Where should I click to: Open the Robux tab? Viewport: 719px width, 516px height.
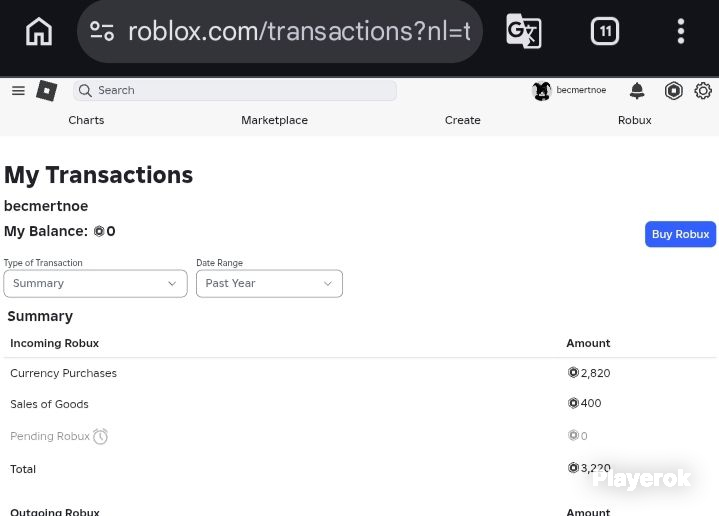click(635, 120)
